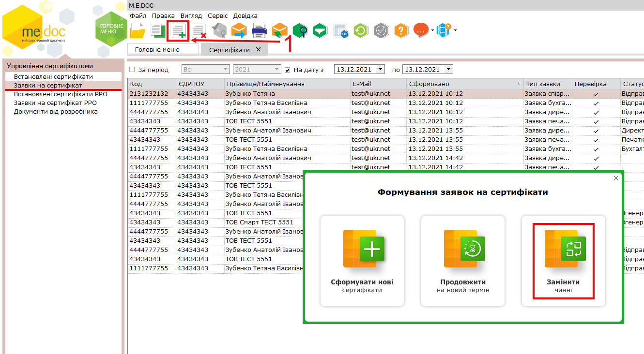This screenshot has height=354, width=644.
Task: Click the add new request icon with green plus
Action: (x=178, y=31)
